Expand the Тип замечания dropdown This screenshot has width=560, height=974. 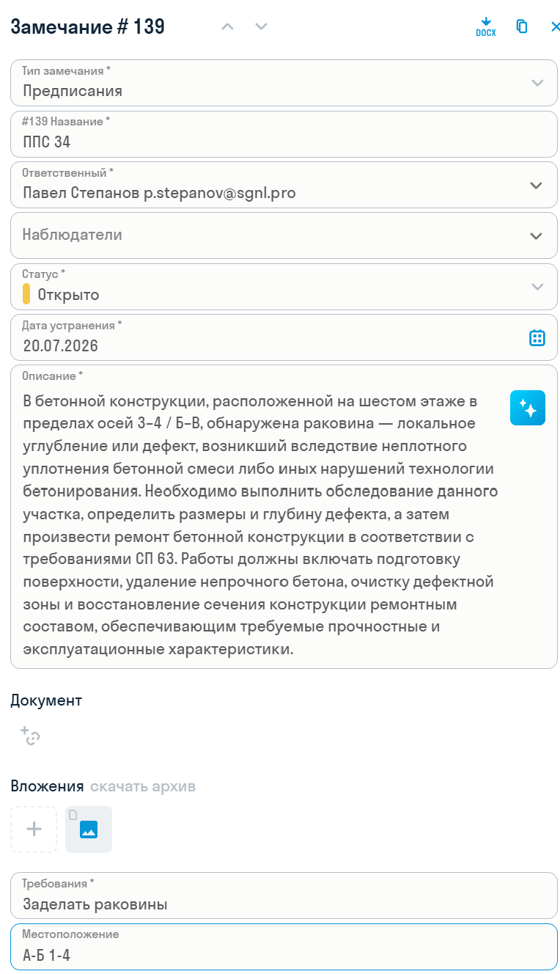coord(284,83)
